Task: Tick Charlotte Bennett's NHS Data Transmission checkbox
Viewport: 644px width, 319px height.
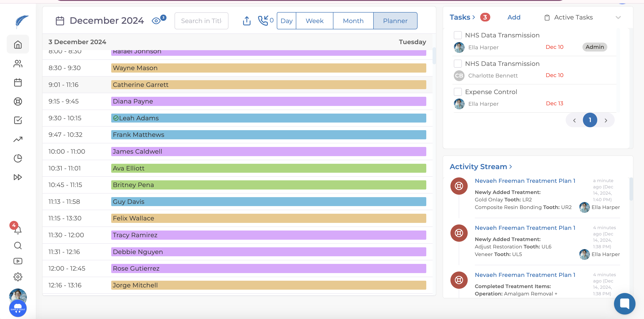Action: 458,64
